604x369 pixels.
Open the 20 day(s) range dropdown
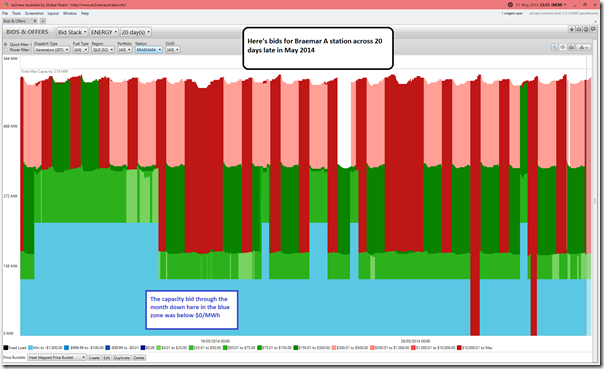(136, 32)
